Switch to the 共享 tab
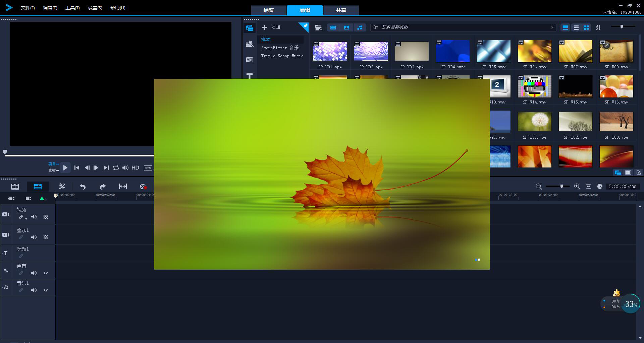The image size is (644, 343). 341,10
